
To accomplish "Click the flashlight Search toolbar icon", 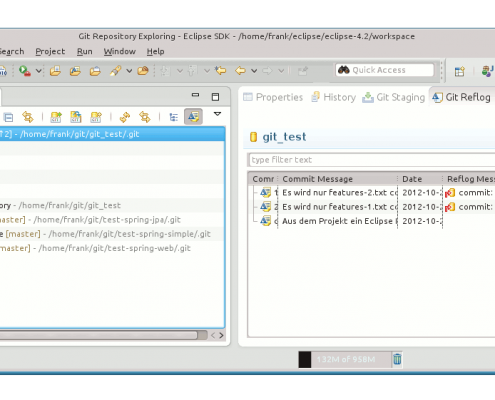I will (x=115, y=71).
